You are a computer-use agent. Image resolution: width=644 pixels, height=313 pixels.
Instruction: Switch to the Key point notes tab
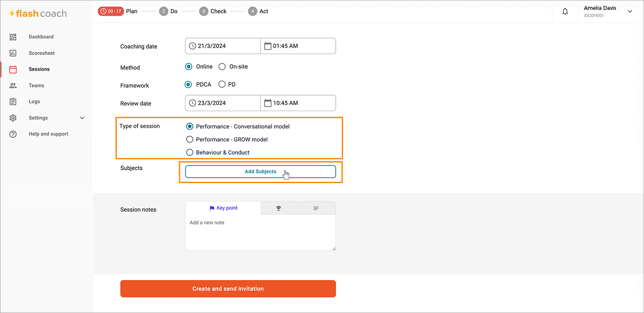223,208
